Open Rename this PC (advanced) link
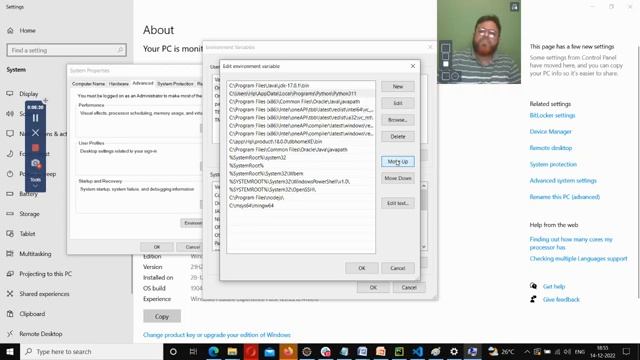 (564, 197)
